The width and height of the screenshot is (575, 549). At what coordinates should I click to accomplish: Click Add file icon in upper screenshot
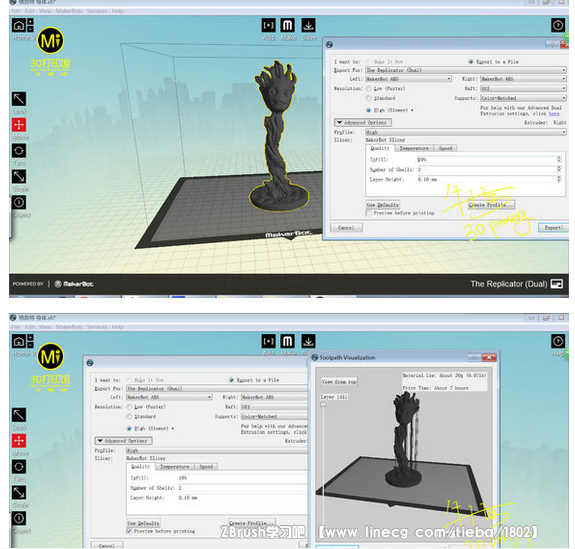click(x=268, y=25)
